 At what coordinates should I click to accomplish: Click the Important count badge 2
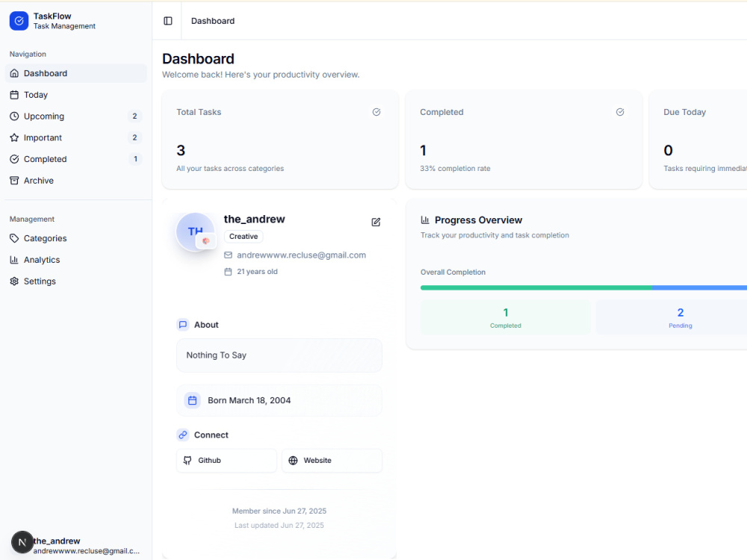(134, 137)
